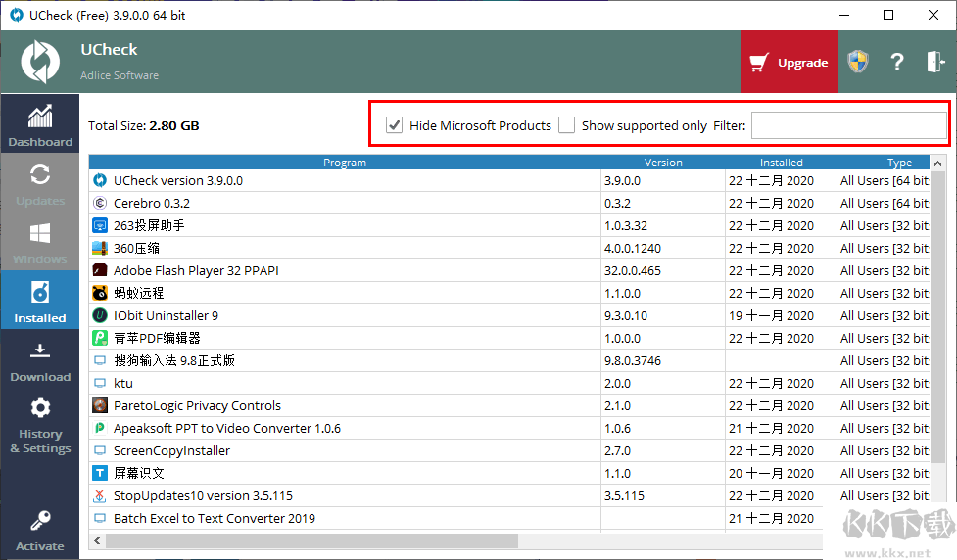
Task: Switch to the Download sidebar tab
Action: tap(40, 360)
